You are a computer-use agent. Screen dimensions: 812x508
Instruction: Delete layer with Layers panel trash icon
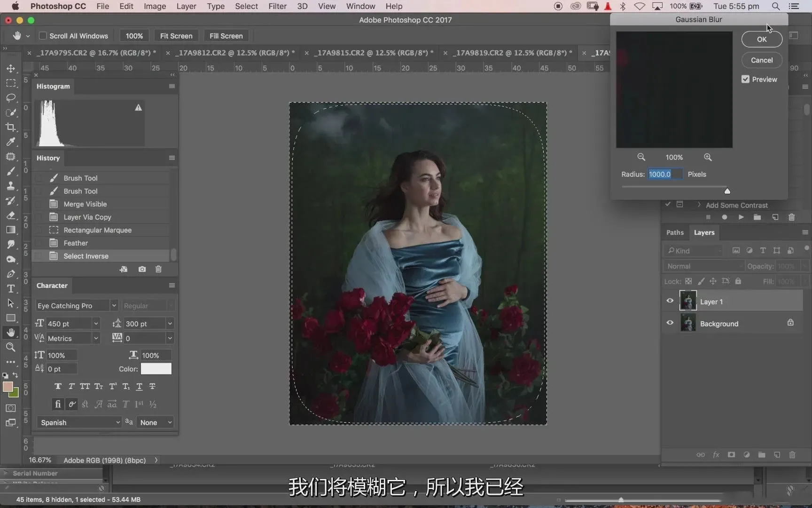pos(792,455)
